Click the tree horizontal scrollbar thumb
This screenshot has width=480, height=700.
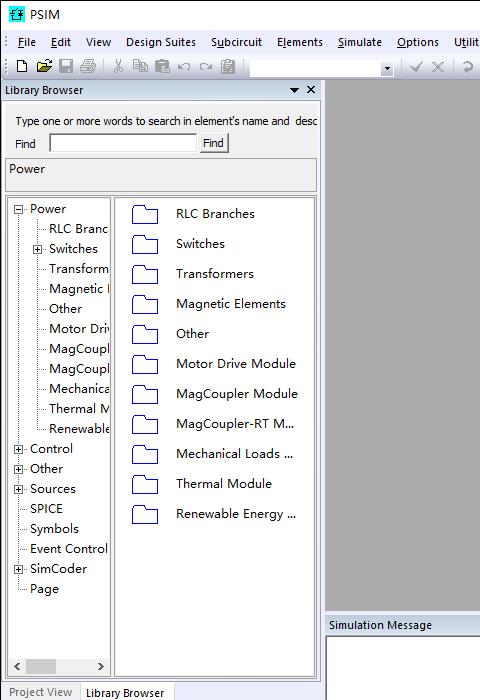tap(41, 667)
